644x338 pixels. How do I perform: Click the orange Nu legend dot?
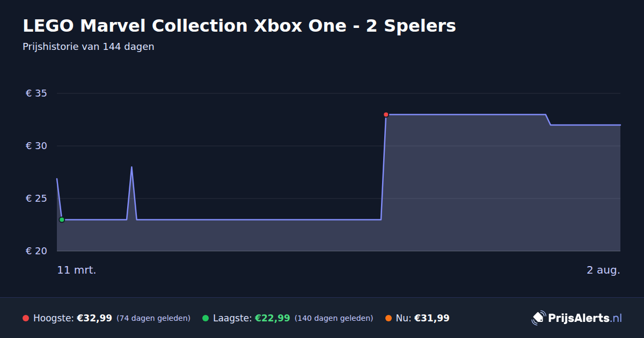point(388,318)
